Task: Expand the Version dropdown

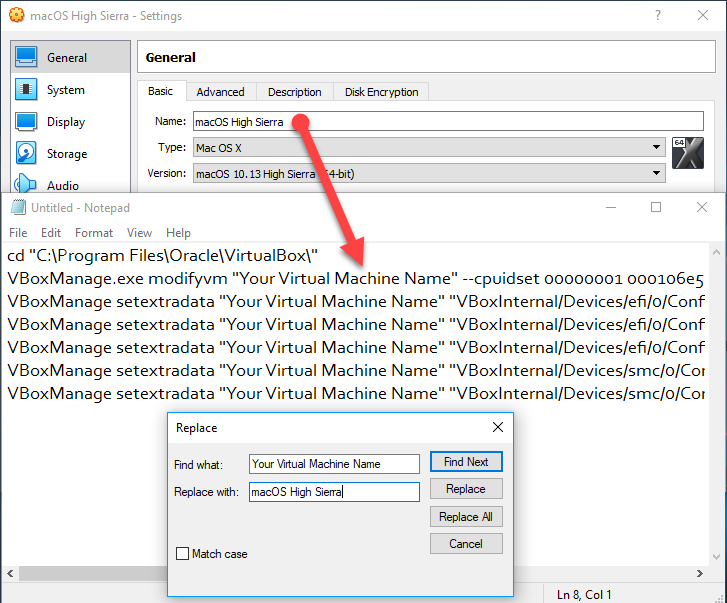Action: 656,174
